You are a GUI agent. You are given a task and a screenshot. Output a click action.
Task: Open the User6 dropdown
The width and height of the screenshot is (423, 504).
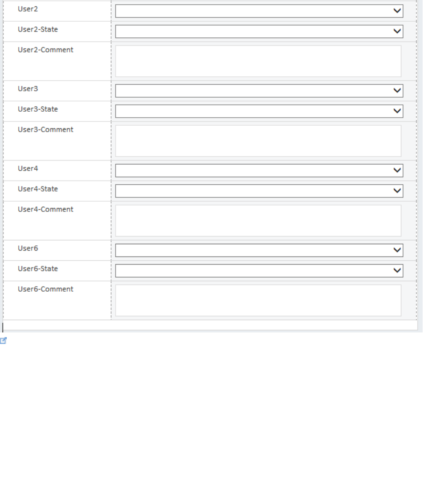[x=259, y=250]
